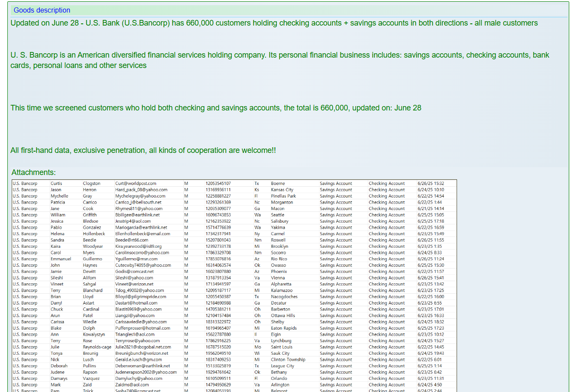Click the 'Updated on June 28' headline text
Image resolution: width=574 pixels, height=392 pixels.
pyautogui.click(x=274, y=23)
